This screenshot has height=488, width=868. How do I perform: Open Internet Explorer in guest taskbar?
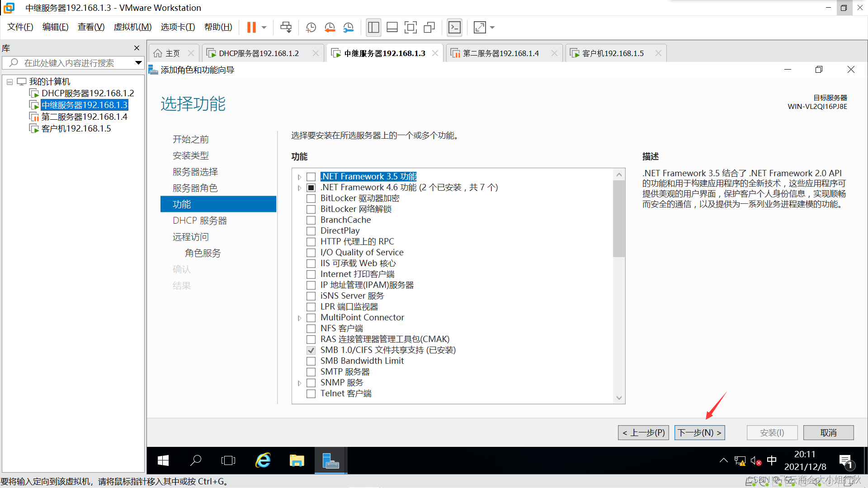[x=263, y=460]
